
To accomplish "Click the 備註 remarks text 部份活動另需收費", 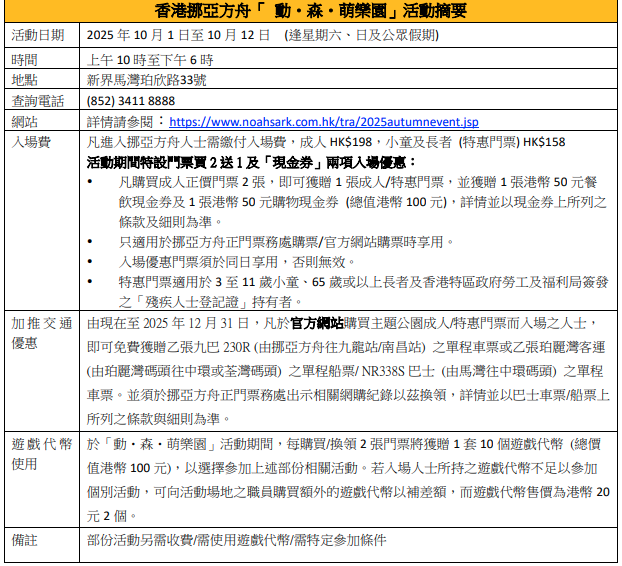I will [x=236, y=540].
